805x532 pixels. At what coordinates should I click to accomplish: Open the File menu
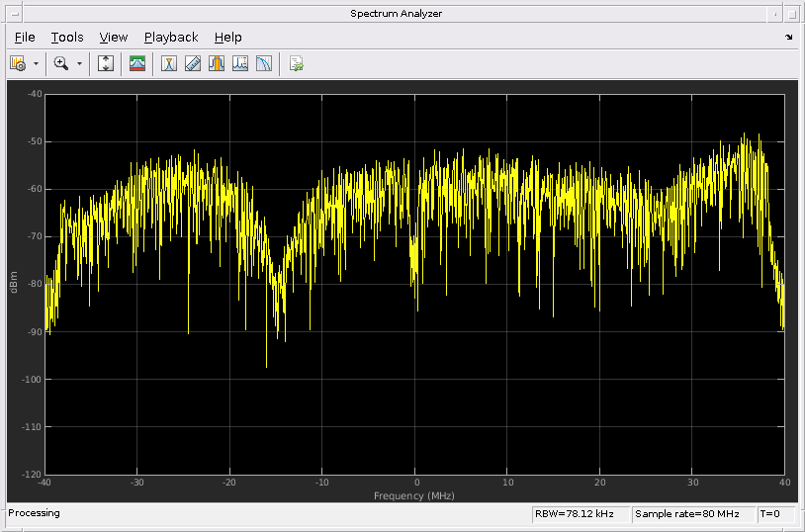(x=25, y=38)
